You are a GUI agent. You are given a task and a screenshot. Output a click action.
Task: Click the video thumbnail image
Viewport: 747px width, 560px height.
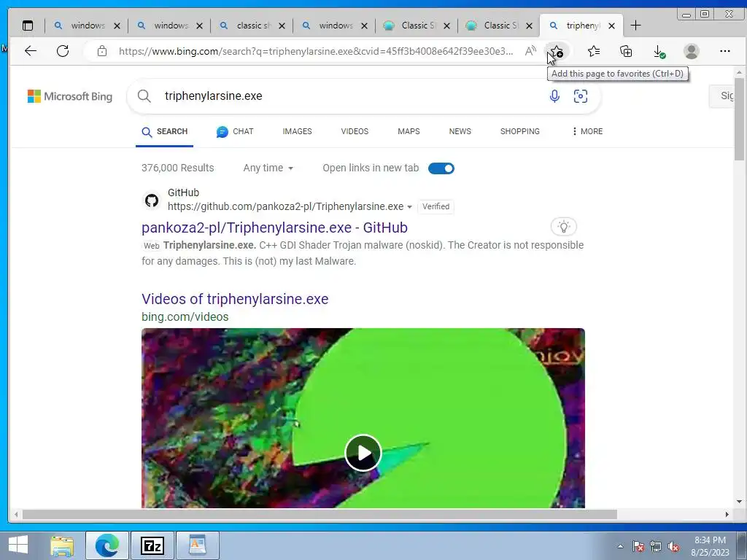pos(363,418)
